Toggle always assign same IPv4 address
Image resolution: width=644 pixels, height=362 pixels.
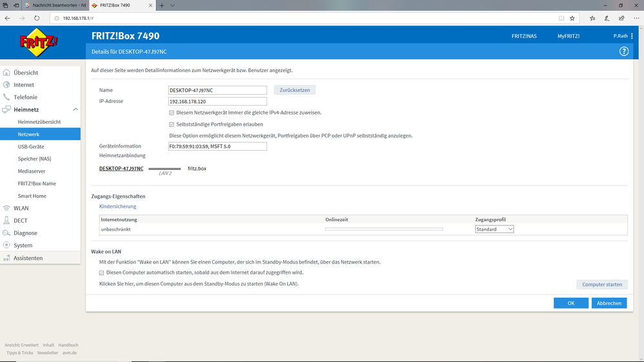point(171,113)
